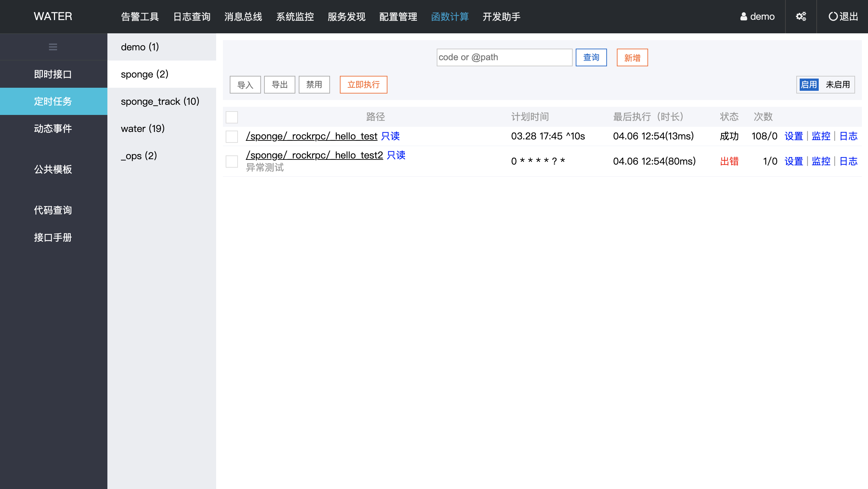The width and height of the screenshot is (868, 489).
Task: Click the 108/0 count cell
Action: pyautogui.click(x=764, y=136)
